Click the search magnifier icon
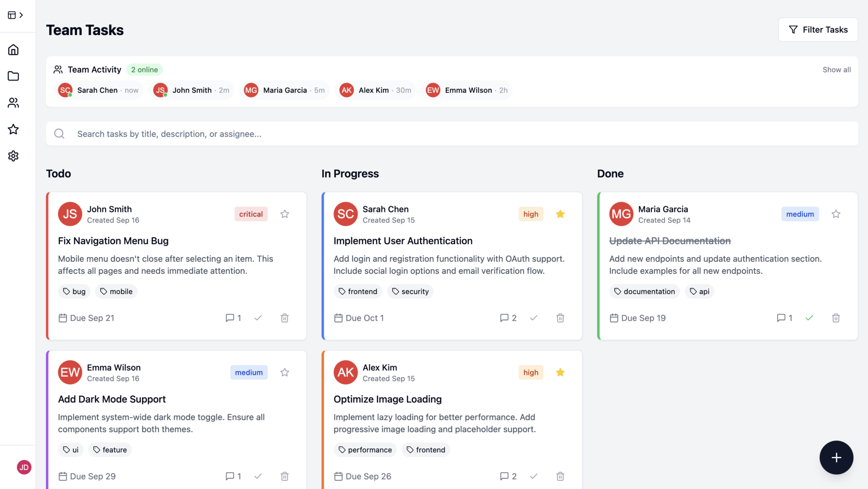This screenshot has height=489, width=868. [x=59, y=133]
